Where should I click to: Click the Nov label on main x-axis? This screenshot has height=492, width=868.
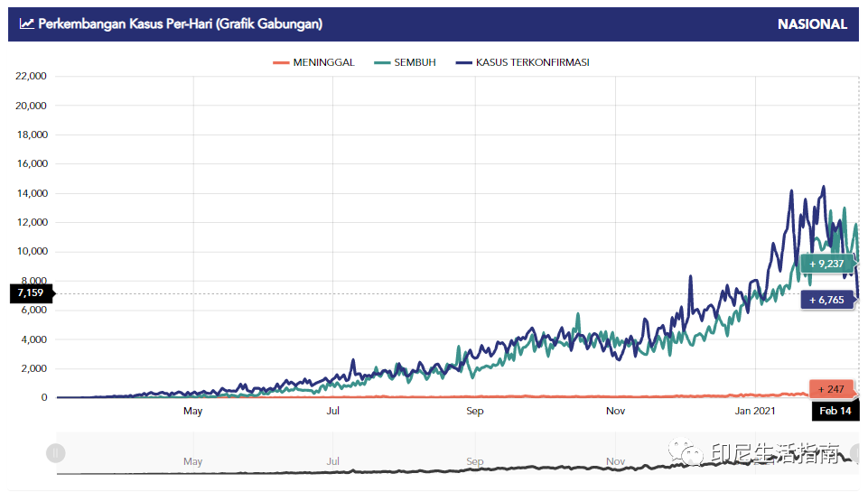tap(616, 411)
